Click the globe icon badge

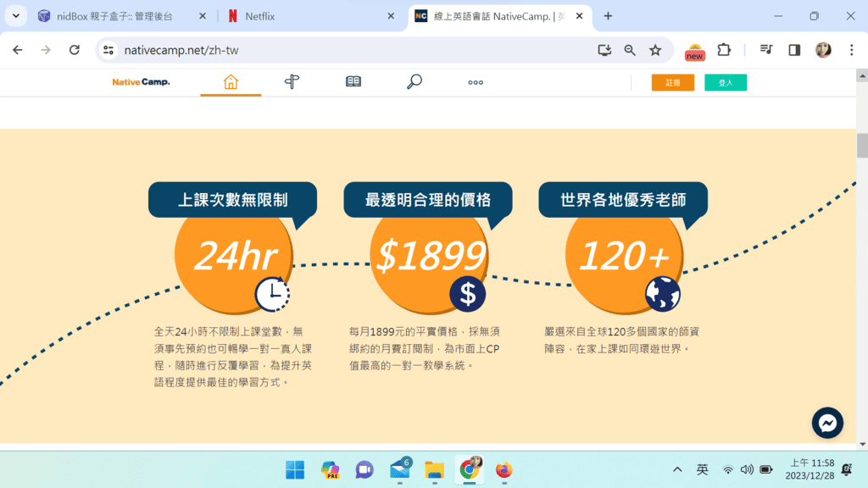pos(663,294)
